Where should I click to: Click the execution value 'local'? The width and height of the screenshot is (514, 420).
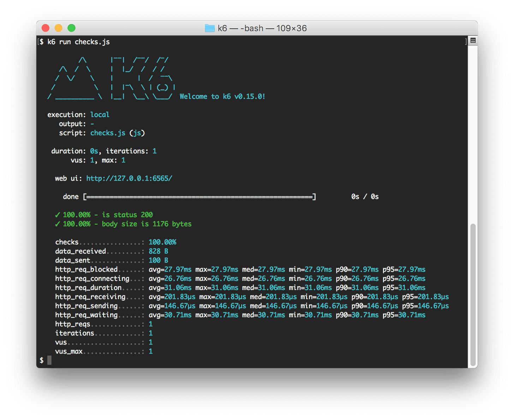pos(100,114)
